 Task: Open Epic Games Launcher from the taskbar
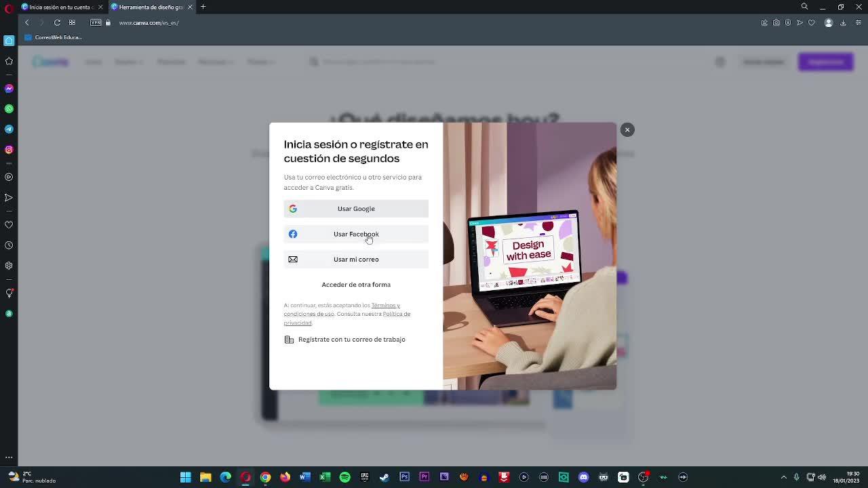(x=365, y=477)
